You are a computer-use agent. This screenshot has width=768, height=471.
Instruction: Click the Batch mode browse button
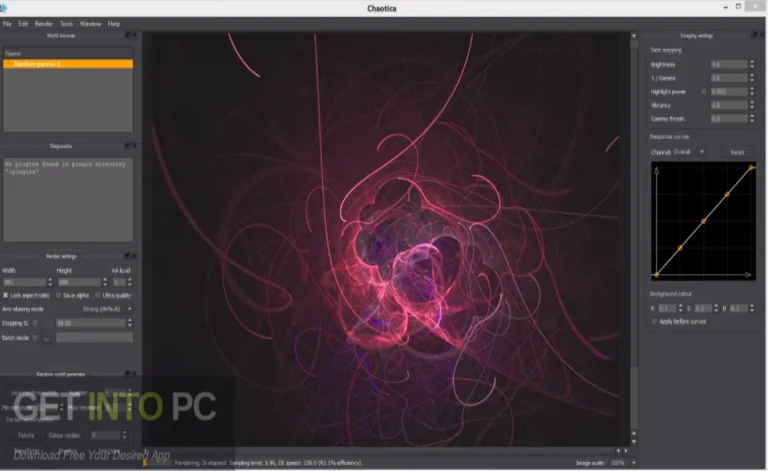click(x=47, y=338)
